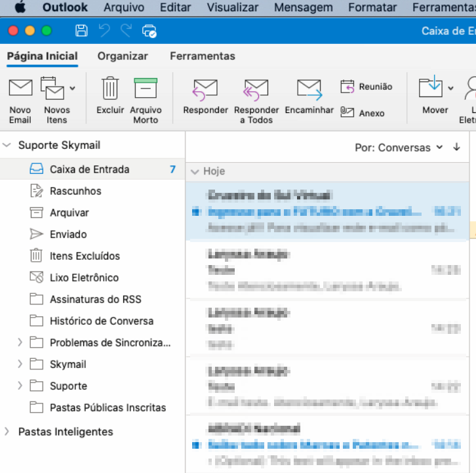
Task: Expand Pastas Inteligentes section
Action: tap(7, 432)
